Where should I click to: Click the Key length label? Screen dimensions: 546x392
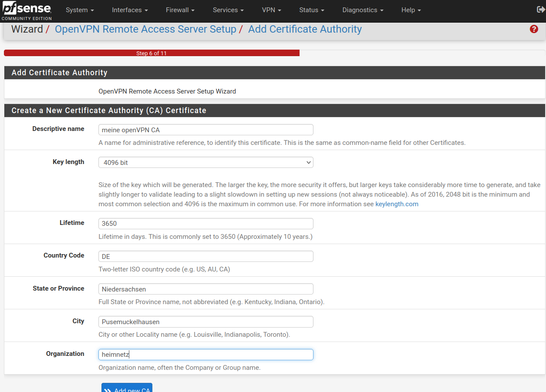click(x=68, y=162)
